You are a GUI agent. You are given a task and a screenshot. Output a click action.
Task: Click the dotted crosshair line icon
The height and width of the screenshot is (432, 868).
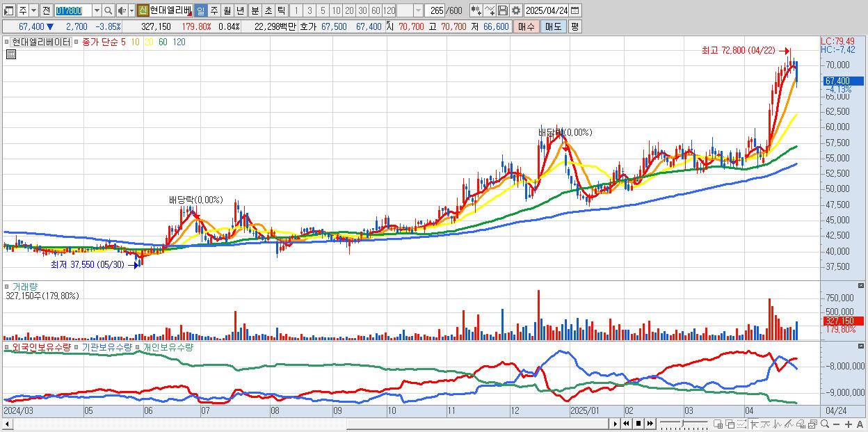(x=741, y=424)
